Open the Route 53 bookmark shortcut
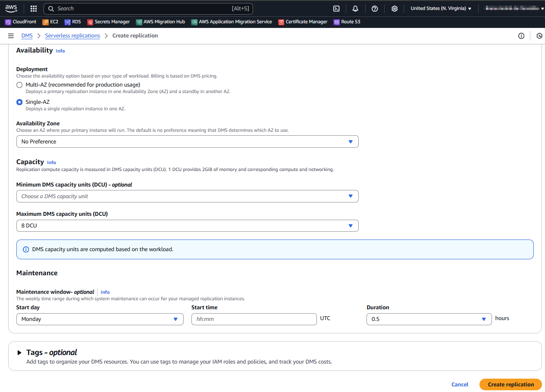Screen dimensions: 545x392 [347, 22]
